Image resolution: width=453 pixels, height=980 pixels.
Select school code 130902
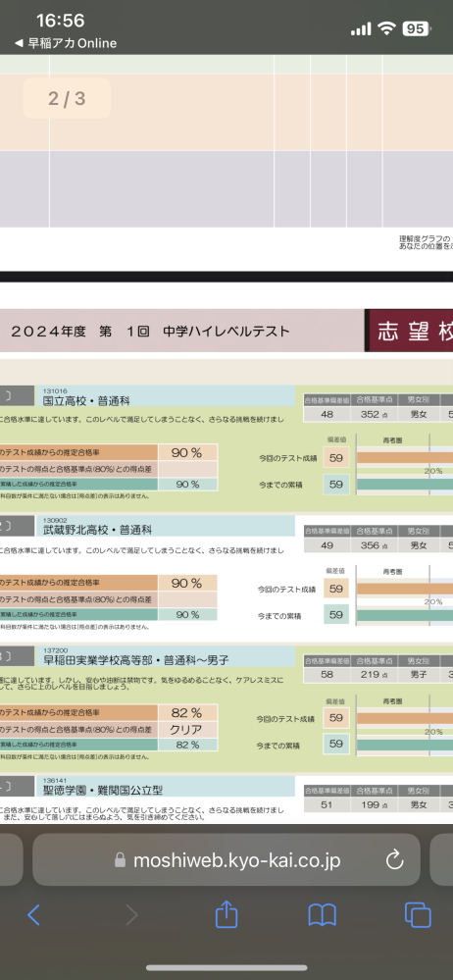55,519
